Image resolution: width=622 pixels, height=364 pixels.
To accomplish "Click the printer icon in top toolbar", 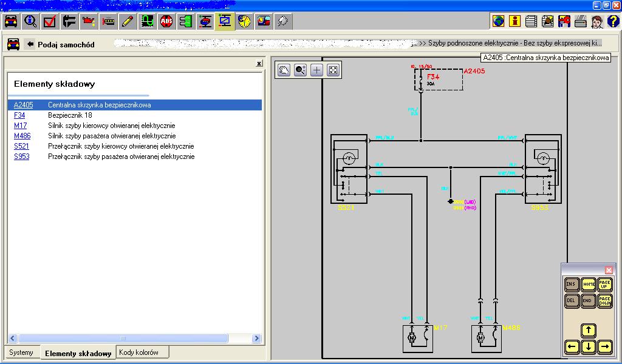I will pyautogui.click(x=580, y=22).
